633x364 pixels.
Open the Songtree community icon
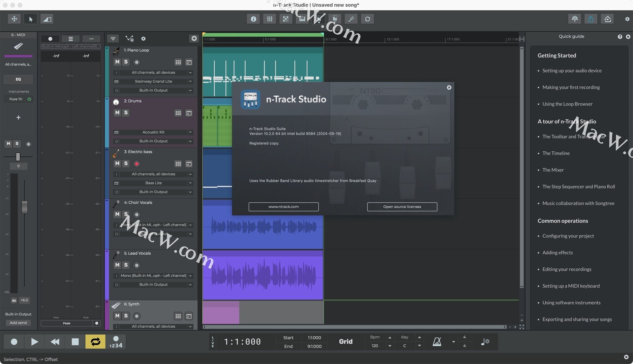575,19
